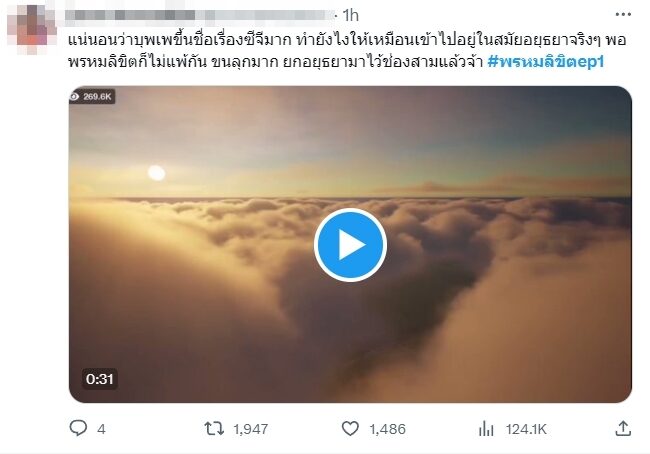Click the 269.6K view count badge

[x=92, y=97]
